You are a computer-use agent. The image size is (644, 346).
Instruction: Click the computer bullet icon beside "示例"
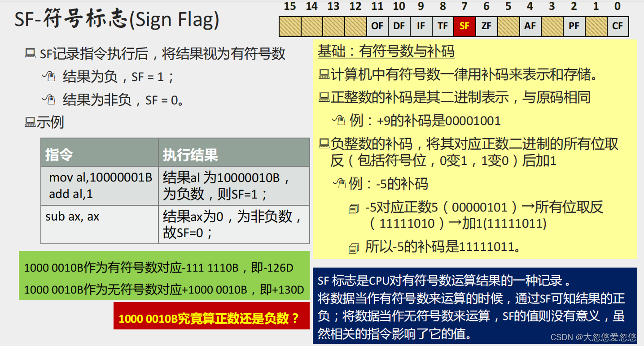(31, 122)
